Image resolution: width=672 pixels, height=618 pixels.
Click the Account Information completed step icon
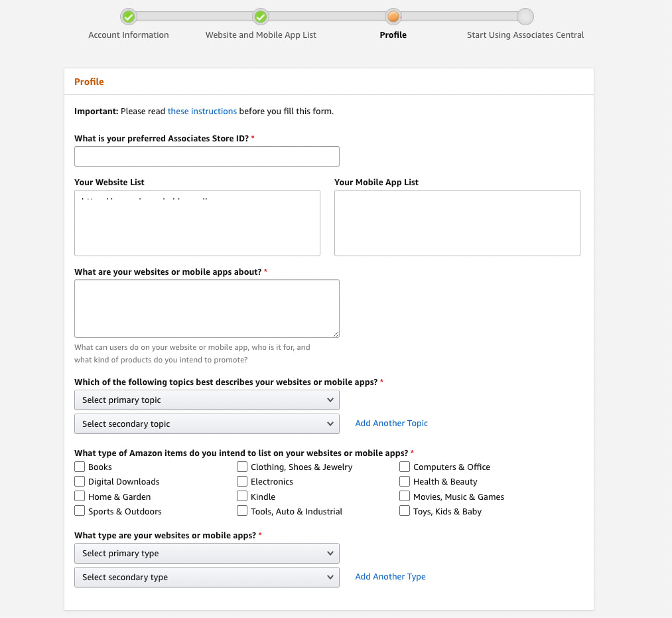click(128, 17)
